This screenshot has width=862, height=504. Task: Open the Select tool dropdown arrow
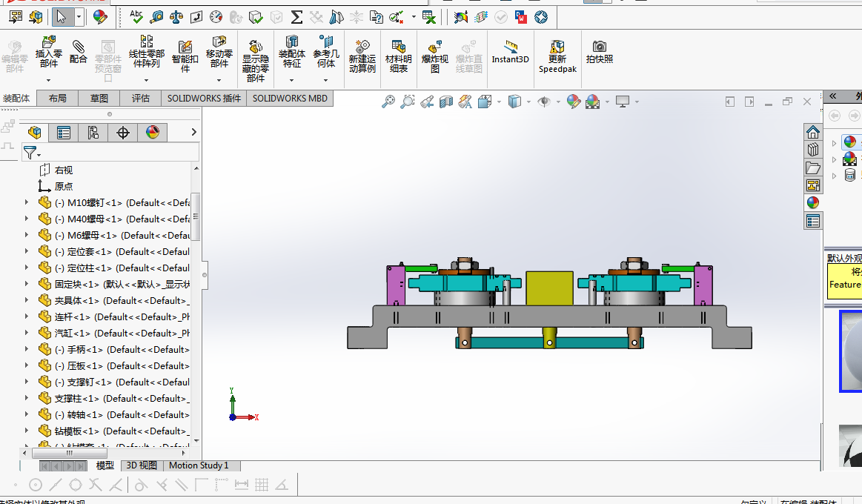click(x=79, y=17)
